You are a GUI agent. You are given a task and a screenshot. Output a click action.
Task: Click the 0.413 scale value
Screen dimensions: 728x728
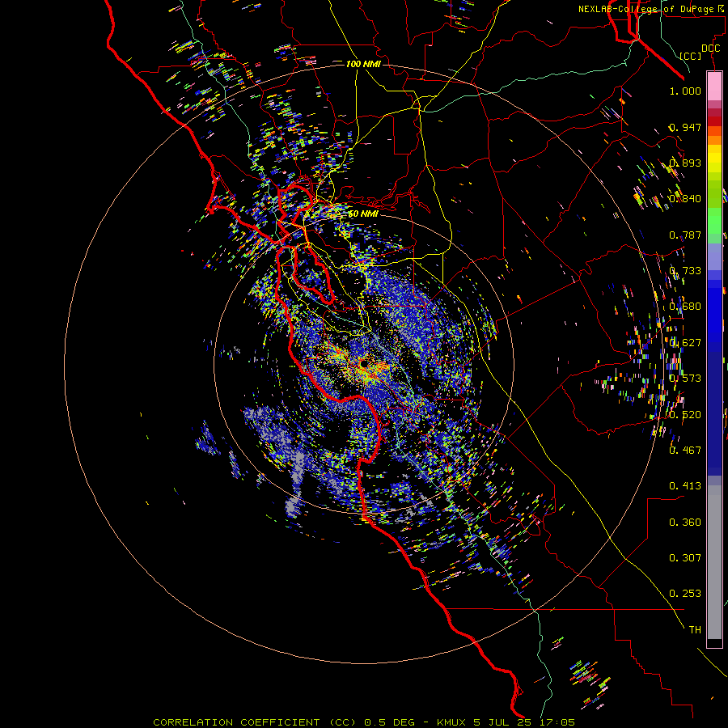pos(685,486)
